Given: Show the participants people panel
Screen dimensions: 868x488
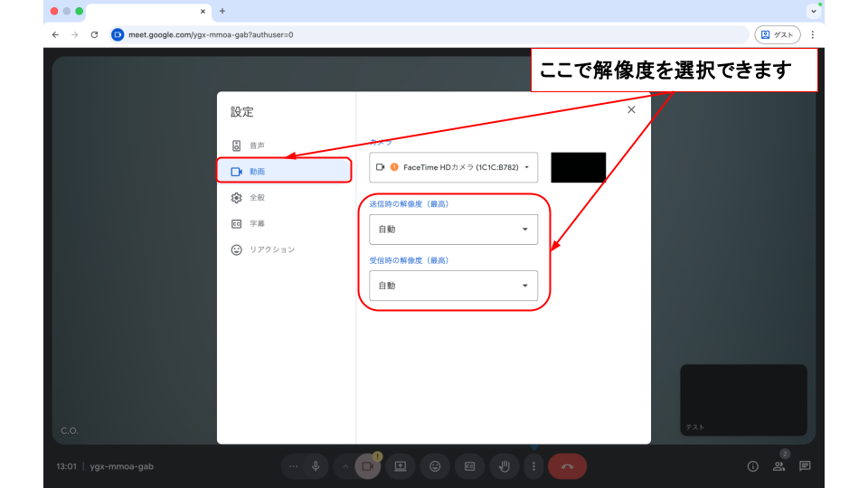Looking at the screenshot, I should pos(778,466).
